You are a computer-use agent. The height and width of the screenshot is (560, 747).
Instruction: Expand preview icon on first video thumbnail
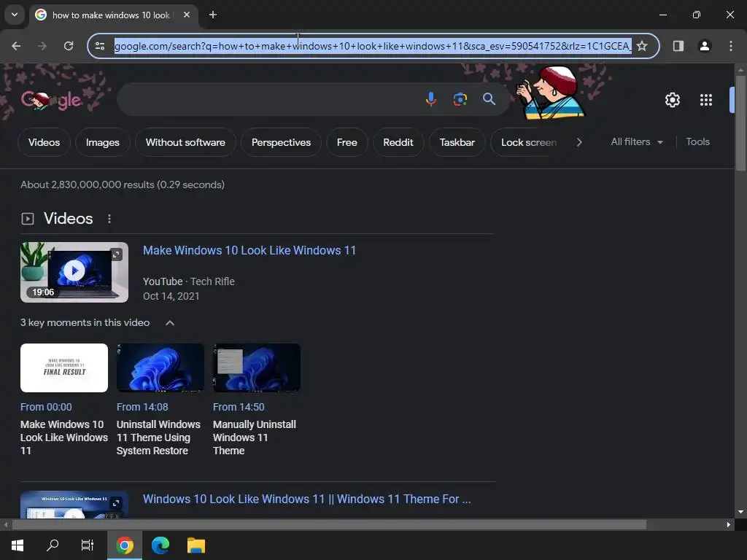click(116, 254)
